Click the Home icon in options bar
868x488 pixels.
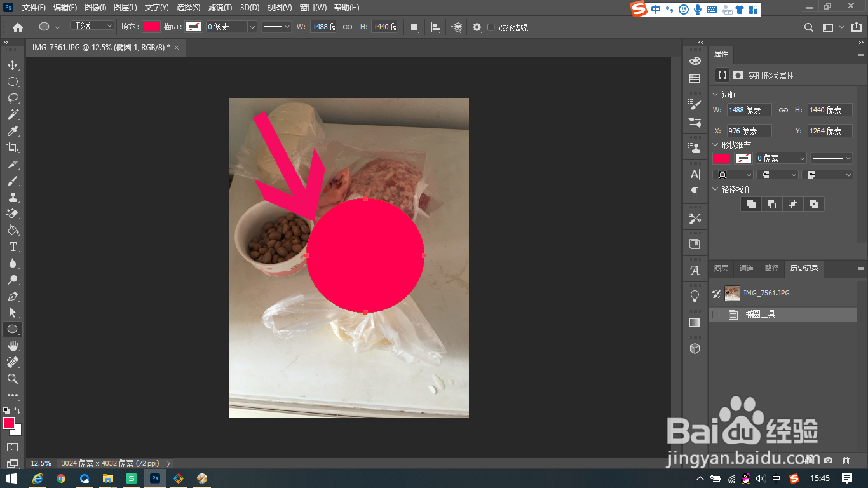click(x=18, y=27)
